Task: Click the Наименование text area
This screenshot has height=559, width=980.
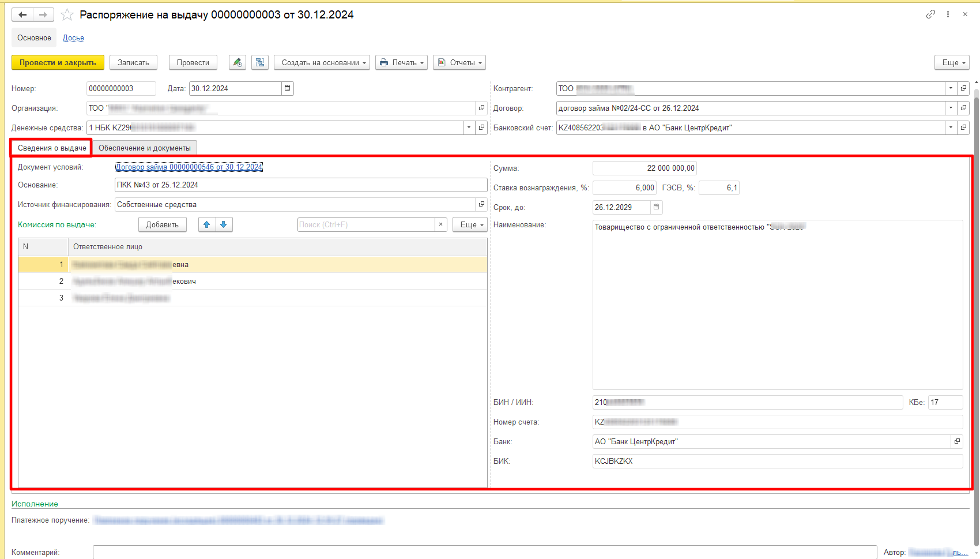Action: (778, 305)
